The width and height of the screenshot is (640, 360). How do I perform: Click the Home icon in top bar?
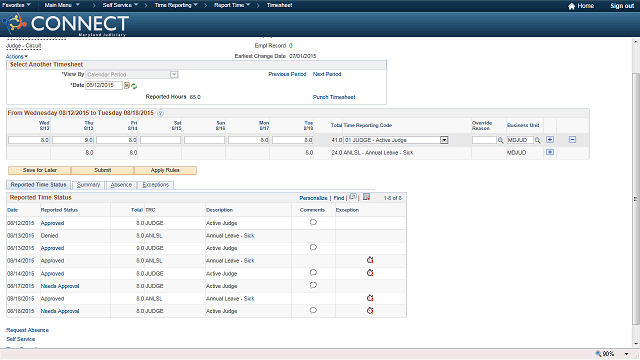point(571,6)
